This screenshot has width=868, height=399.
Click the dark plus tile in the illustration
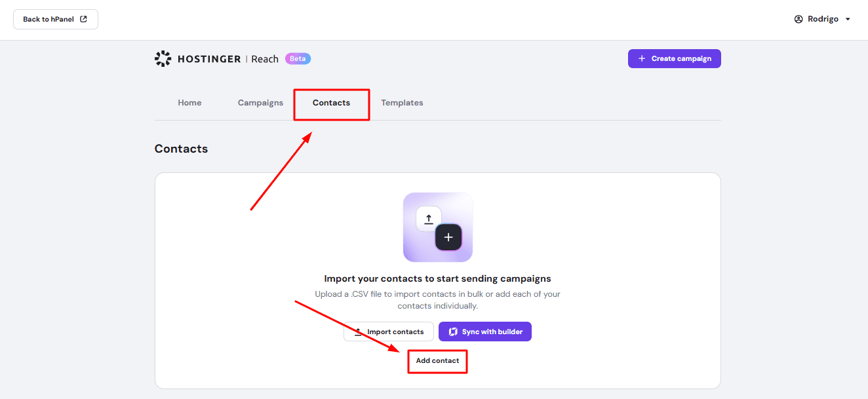click(448, 237)
